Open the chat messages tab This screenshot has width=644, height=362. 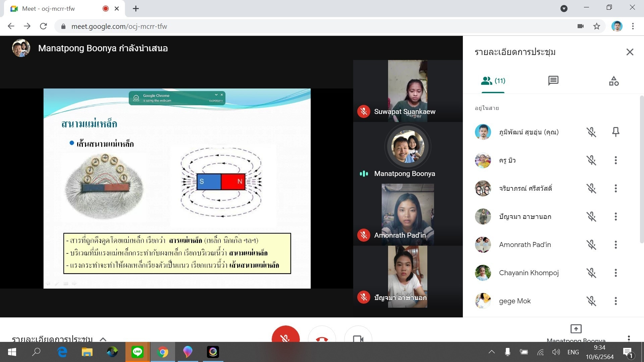(553, 81)
